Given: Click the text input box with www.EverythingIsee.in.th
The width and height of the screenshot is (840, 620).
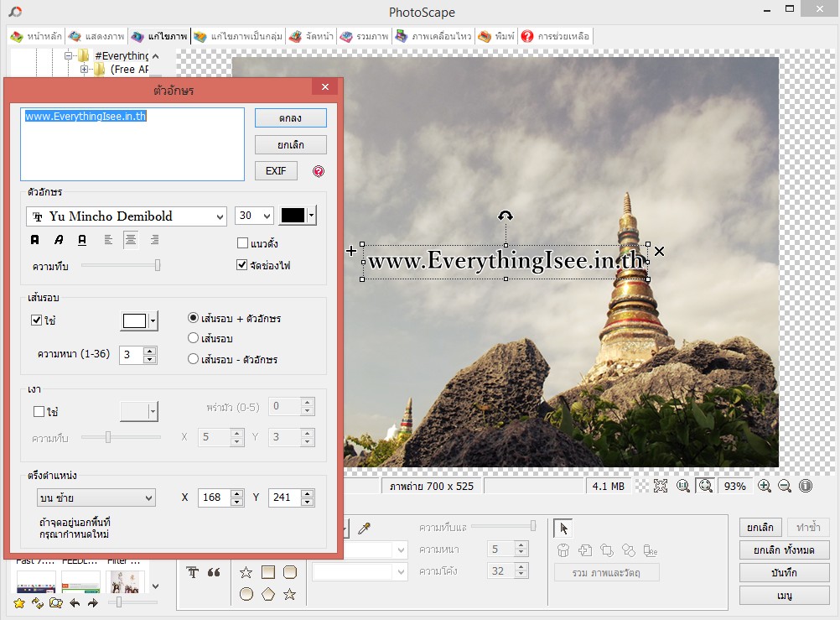Looking at the screenshot, I should [x=132, y=144].
